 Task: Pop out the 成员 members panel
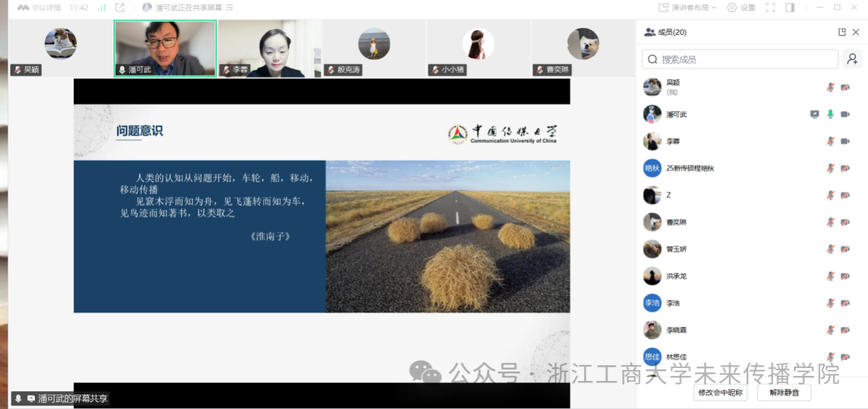(x=842, y=32)
